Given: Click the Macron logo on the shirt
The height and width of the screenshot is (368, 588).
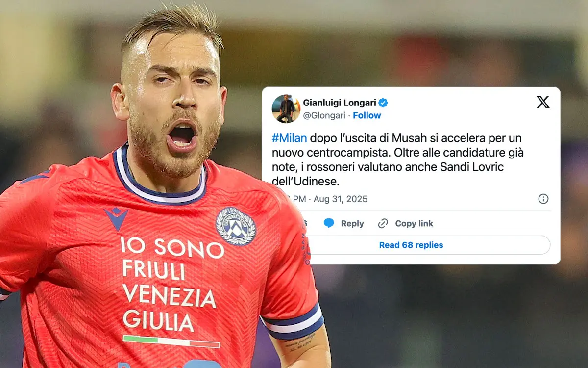Looking at the screenshot, I should click(x=116, y=218).
